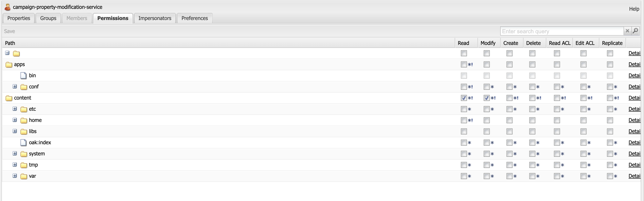Collapse the root folder node

(7, 53)
